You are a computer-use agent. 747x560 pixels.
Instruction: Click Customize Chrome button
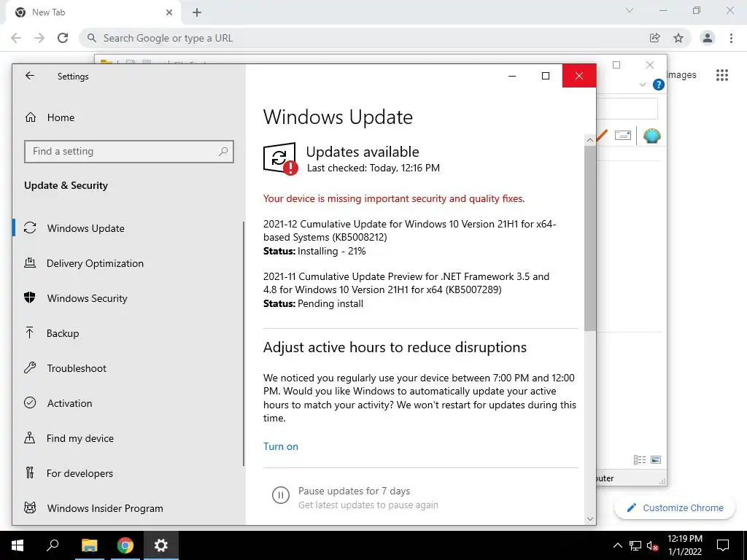675,507
